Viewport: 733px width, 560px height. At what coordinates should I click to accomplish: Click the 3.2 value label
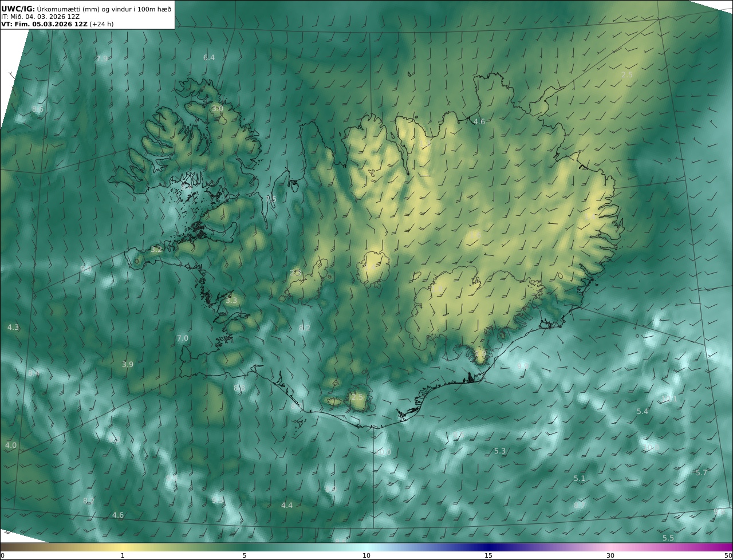point(156,250)
